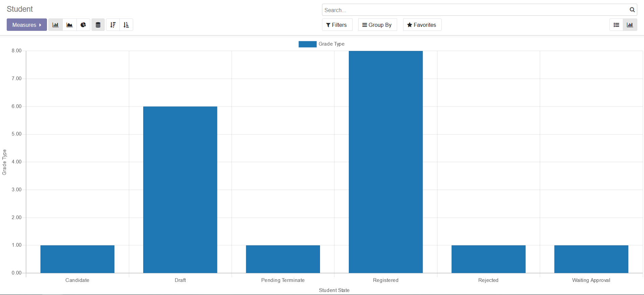Open the Group By menu
Screen dimensions: 644x295
coord(377,25)
